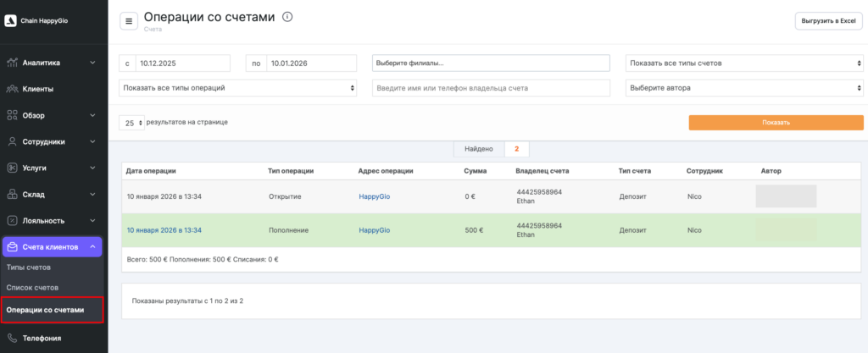Click the Employees person icon in sidebar

[x=12, y=141]
